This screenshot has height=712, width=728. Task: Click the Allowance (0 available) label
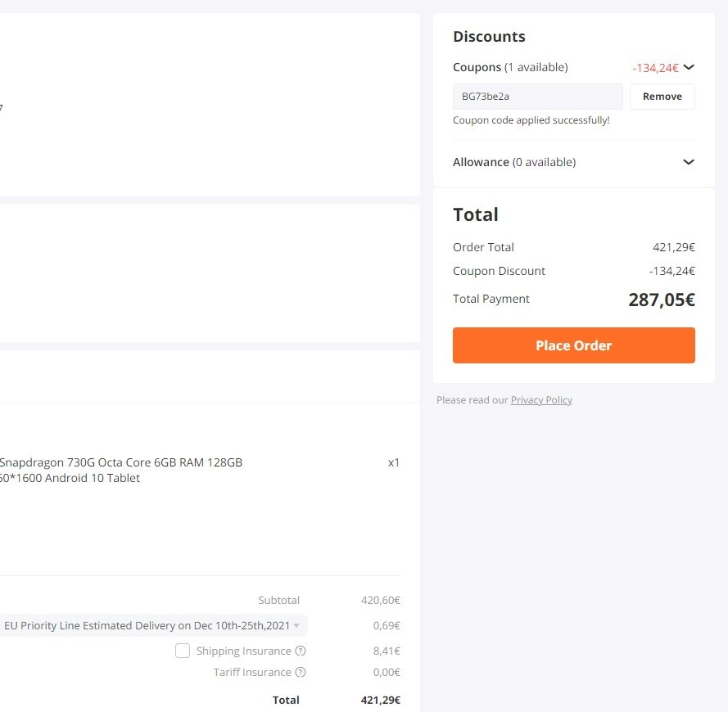514,162
